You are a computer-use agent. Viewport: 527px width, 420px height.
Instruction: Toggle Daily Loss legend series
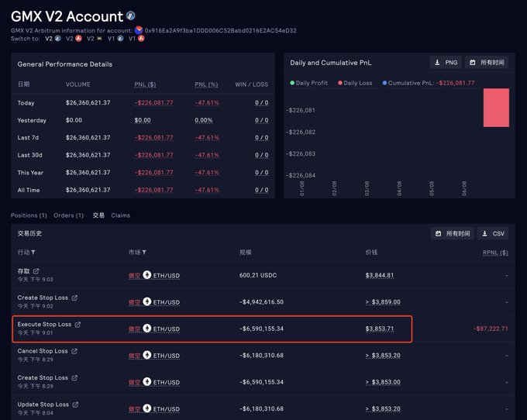pyautogui.click(x=355, y=83)
